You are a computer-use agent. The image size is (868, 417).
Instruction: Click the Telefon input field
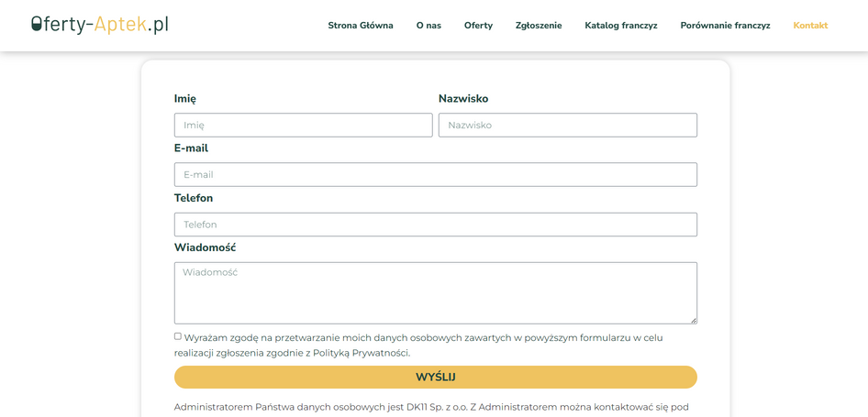point(435,225)
